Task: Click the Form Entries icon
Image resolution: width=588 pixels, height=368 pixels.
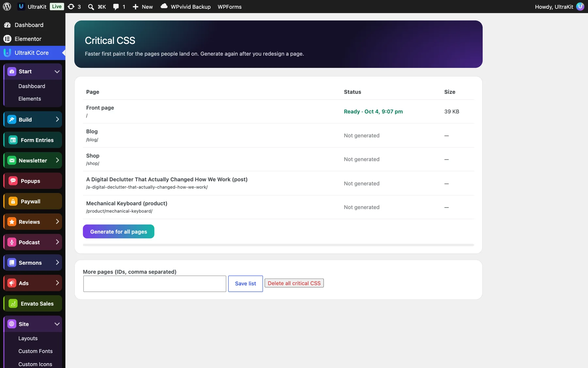Action: 13,140
